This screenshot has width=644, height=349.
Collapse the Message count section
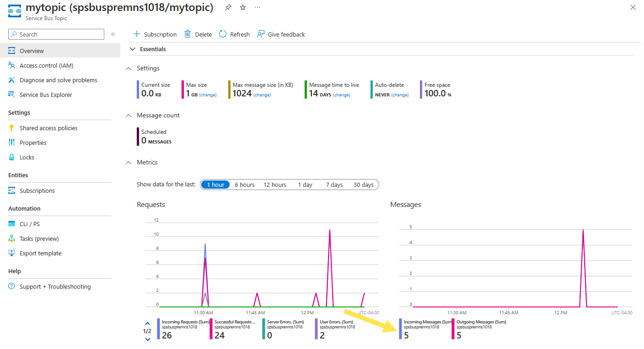tap(129, 116)
